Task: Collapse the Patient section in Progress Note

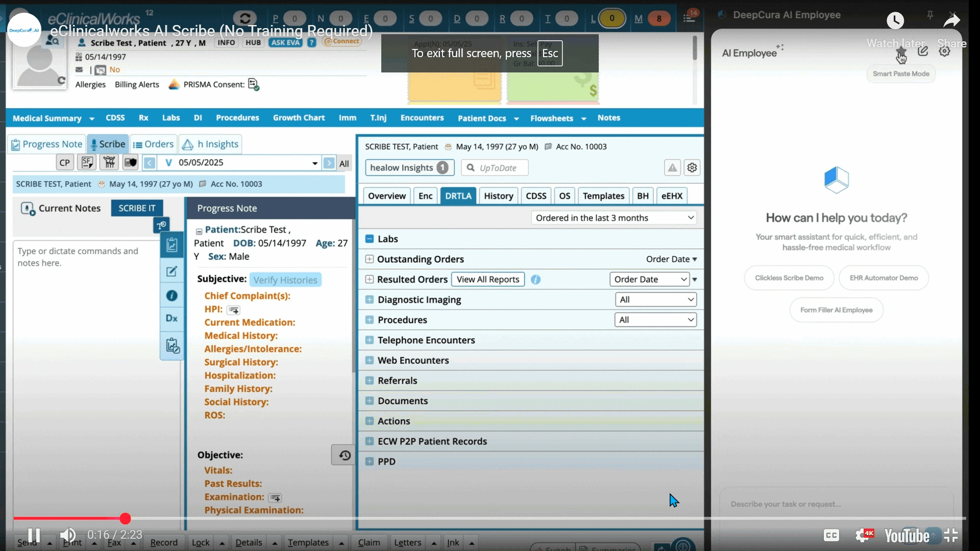Action: click(x=199, y=231)
